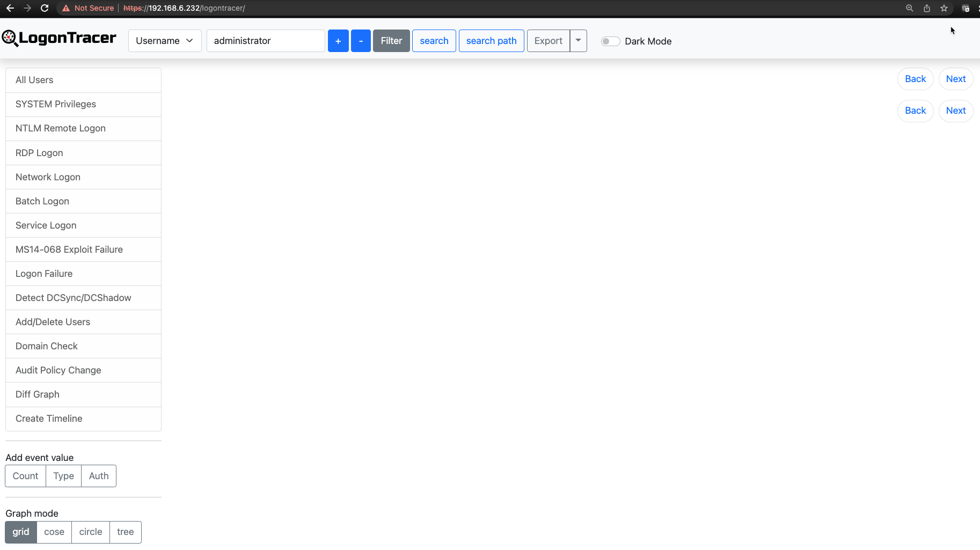Click the search button
Image resolution: width=980 pixels, height=550 pixels.
434,41
